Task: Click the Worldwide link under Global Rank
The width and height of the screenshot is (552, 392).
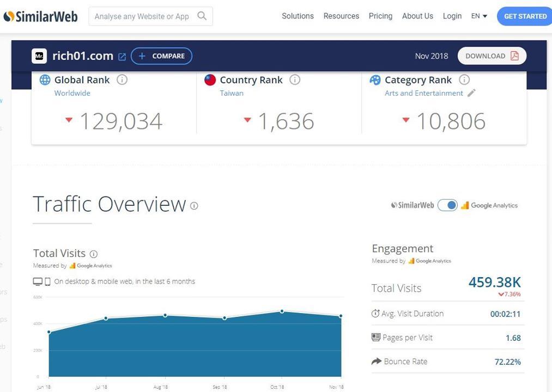Action: pyautogui.click(x=72, y=93)
